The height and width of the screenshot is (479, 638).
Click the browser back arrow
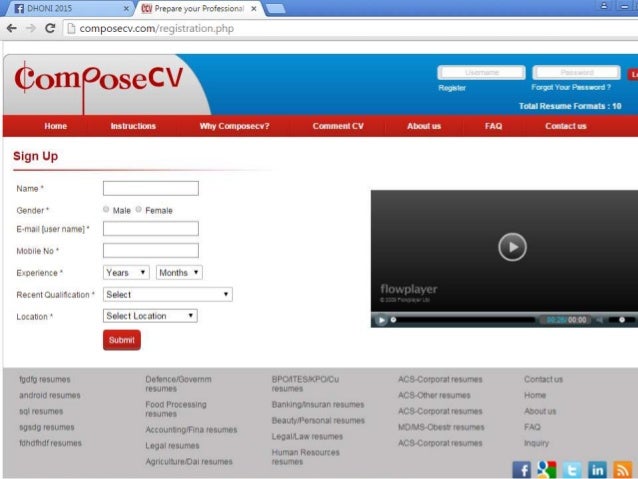[12, 28]
